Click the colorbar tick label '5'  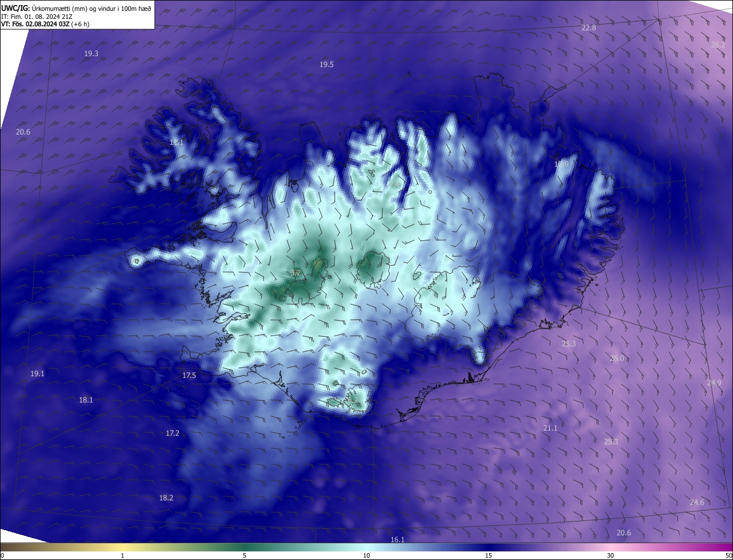coord(245,556)
